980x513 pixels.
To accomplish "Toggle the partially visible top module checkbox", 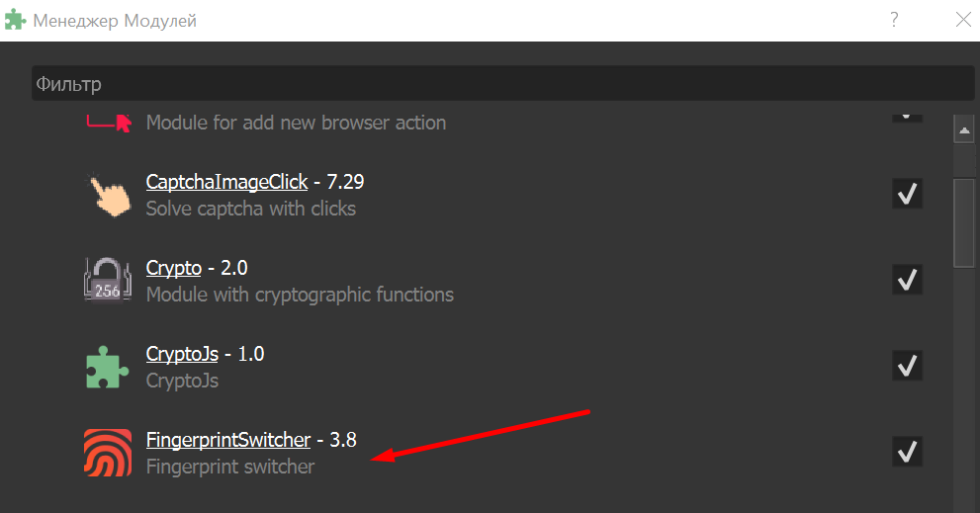I will (907, 116).
